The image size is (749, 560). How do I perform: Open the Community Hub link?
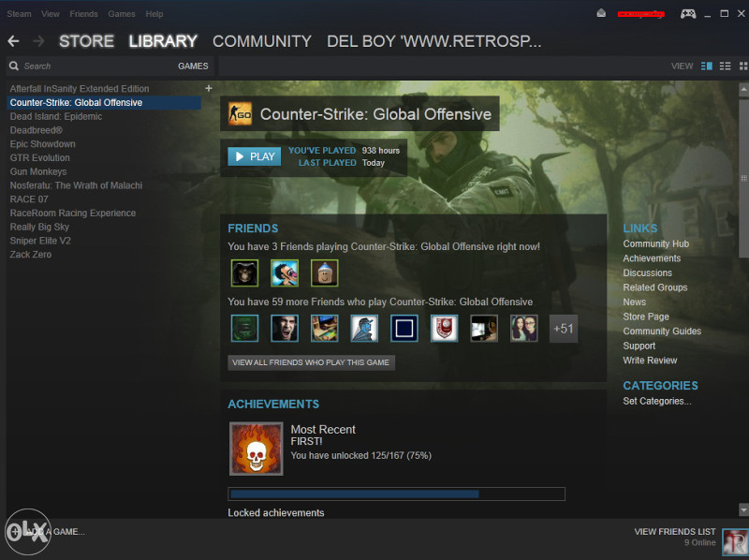656,243
